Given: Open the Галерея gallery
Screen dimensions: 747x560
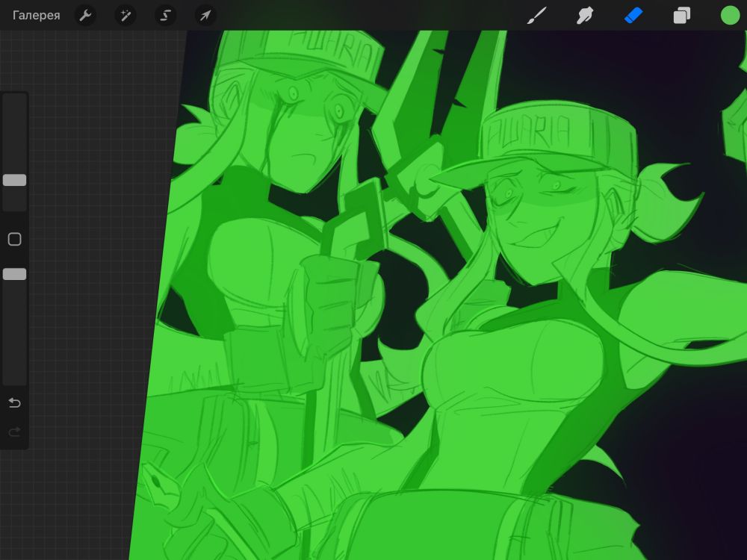Looking at the screenshot, I should pos(36,15).
